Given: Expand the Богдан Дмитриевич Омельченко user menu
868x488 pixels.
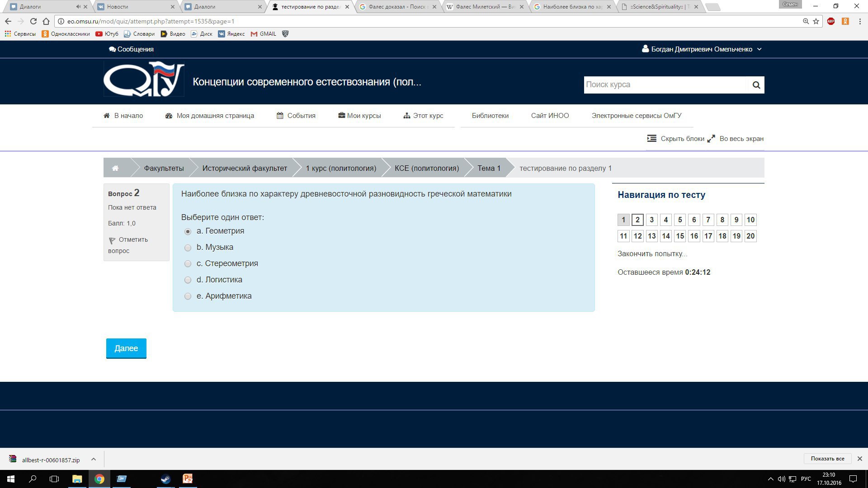Looking at the screenshot, I should pyautogui.click(x=702, y=49).
